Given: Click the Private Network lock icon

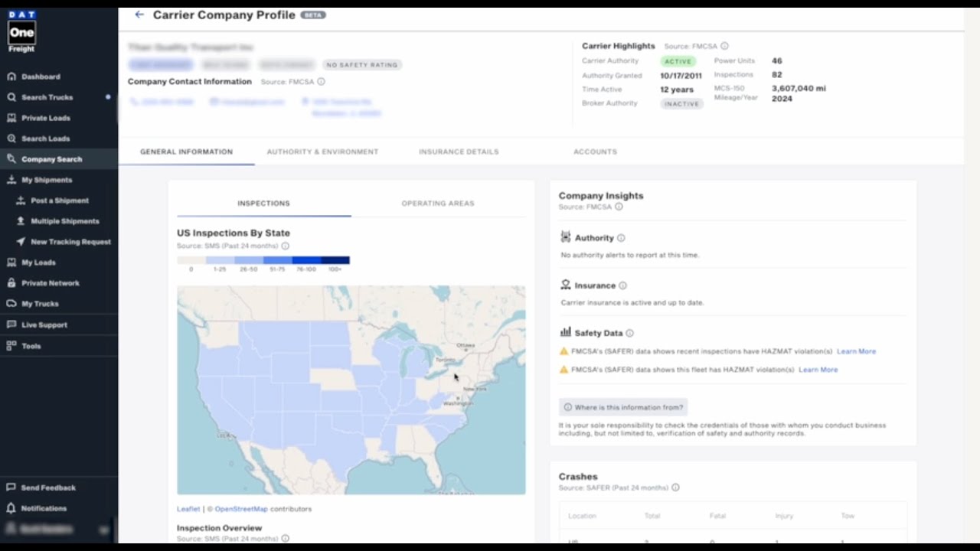Looking at the screenshot, I should click(11, 283).
